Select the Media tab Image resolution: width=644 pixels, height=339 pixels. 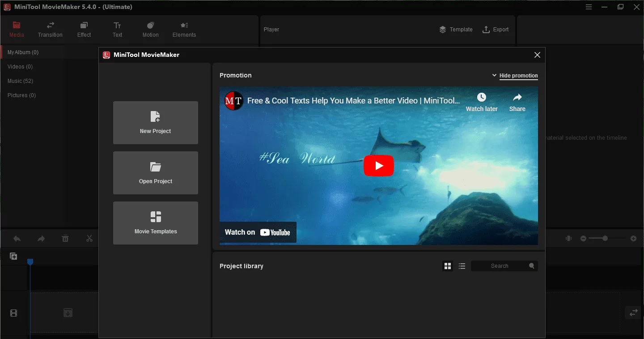17,29
